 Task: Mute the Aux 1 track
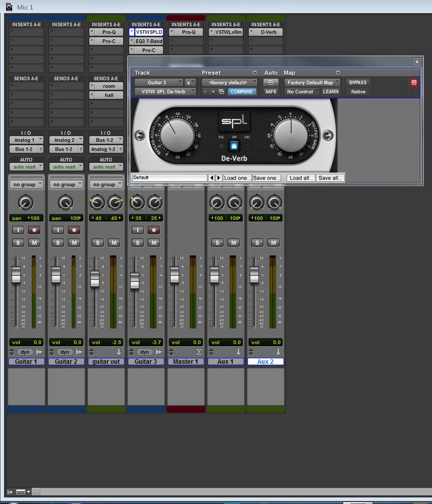pos(233,243)
